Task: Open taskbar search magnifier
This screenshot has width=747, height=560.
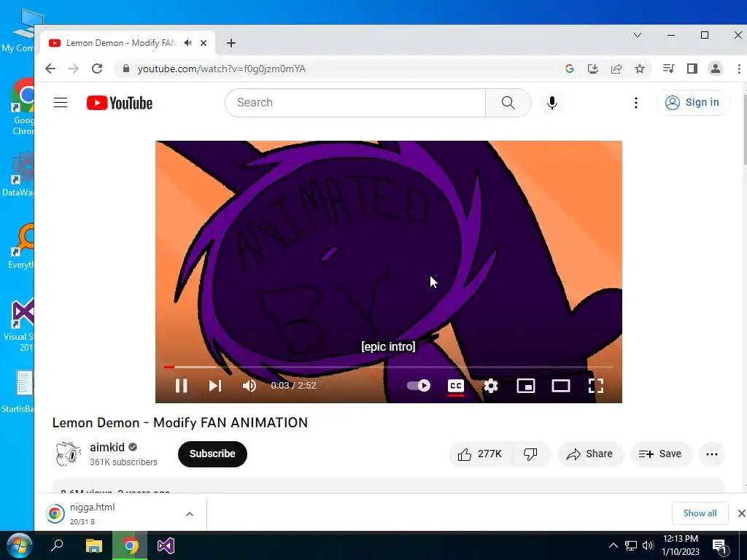Action: 57,545
